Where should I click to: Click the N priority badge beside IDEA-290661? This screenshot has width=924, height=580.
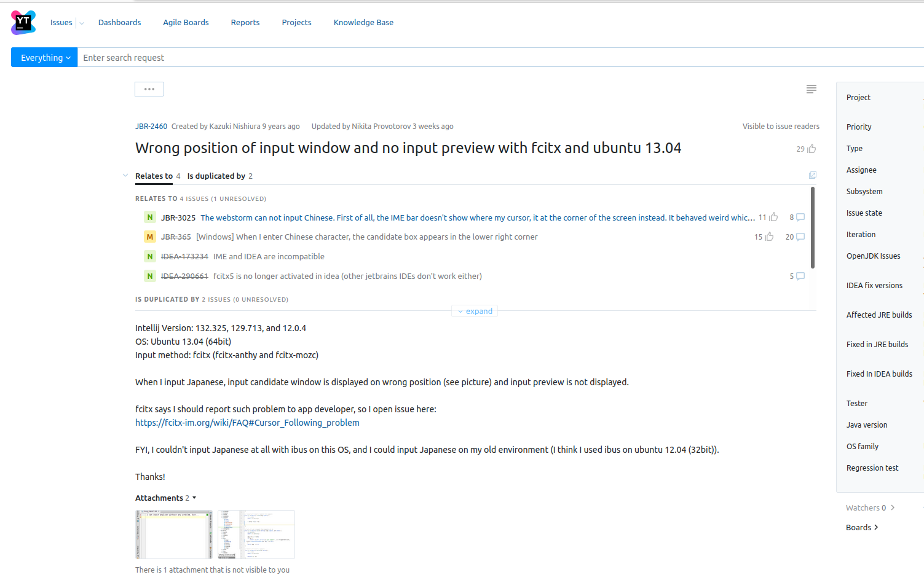pyautogui.click(x=150, y=276)
